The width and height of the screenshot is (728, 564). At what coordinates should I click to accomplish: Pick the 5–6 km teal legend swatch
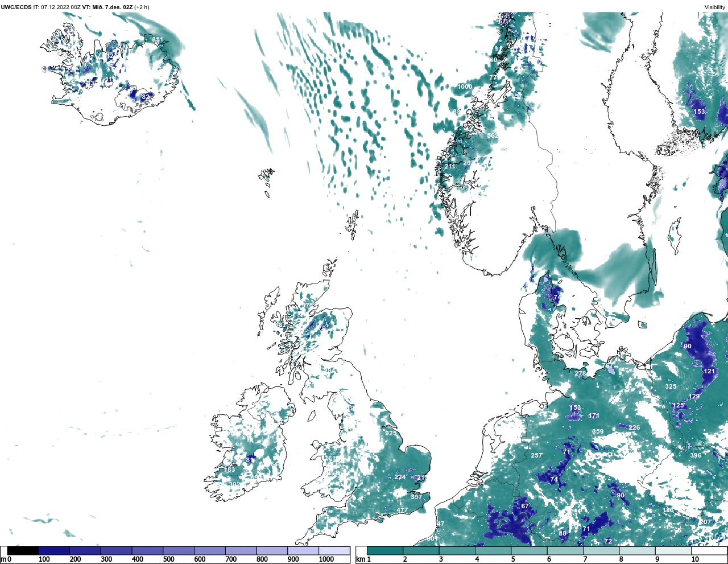point(530,551)
